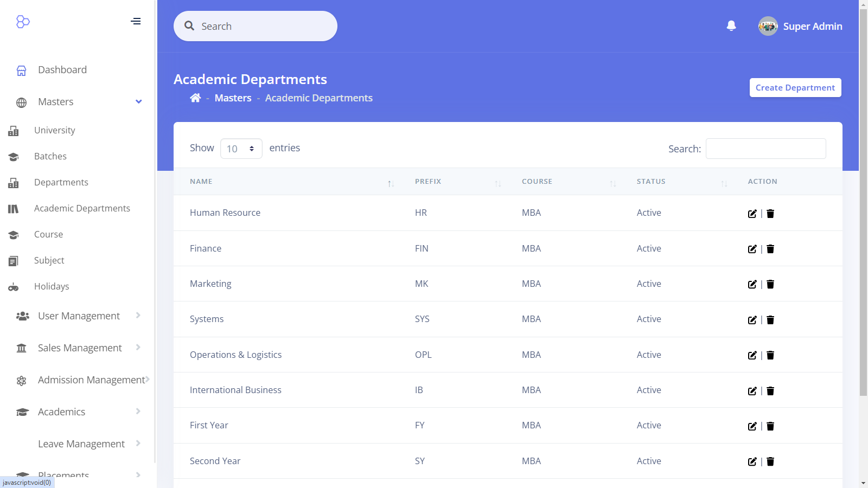Edit the International Business department
868x488 pixels.
[752, 391]
